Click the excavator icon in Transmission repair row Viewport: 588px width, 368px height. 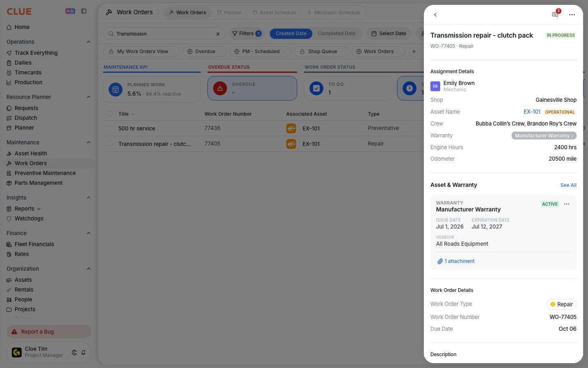[x=291, y=144]
